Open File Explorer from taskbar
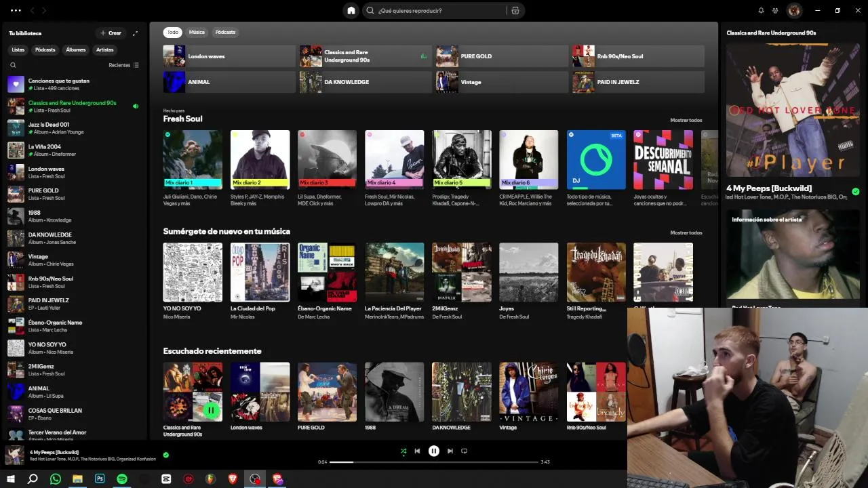This screenshot has width=868, height=488. pyautogui.click(x=77, y=479)
